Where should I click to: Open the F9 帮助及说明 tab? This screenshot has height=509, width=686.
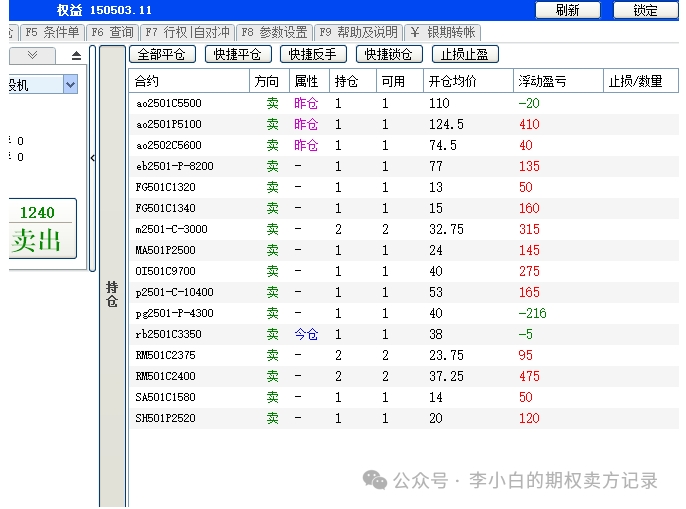click(358, 32)
